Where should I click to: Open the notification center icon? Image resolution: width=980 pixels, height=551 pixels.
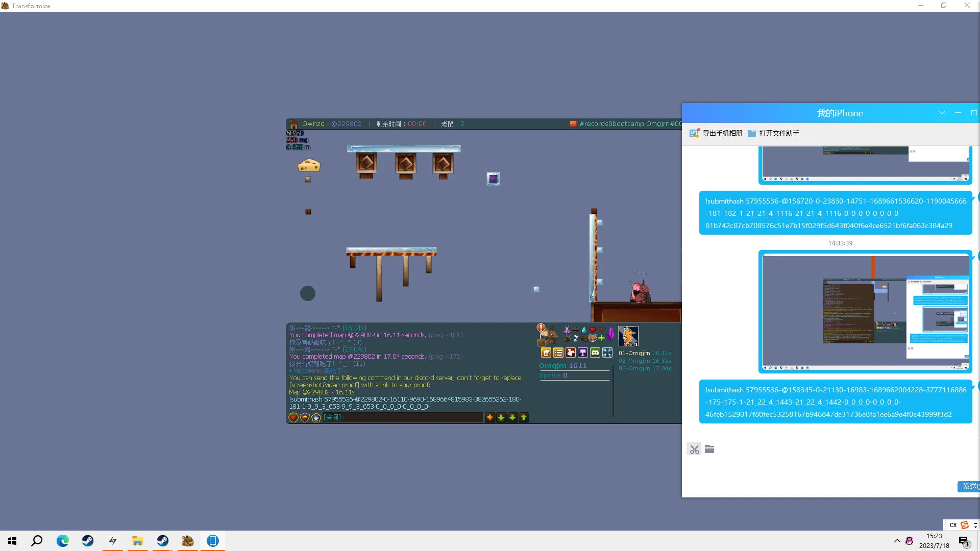pos(964,541)
